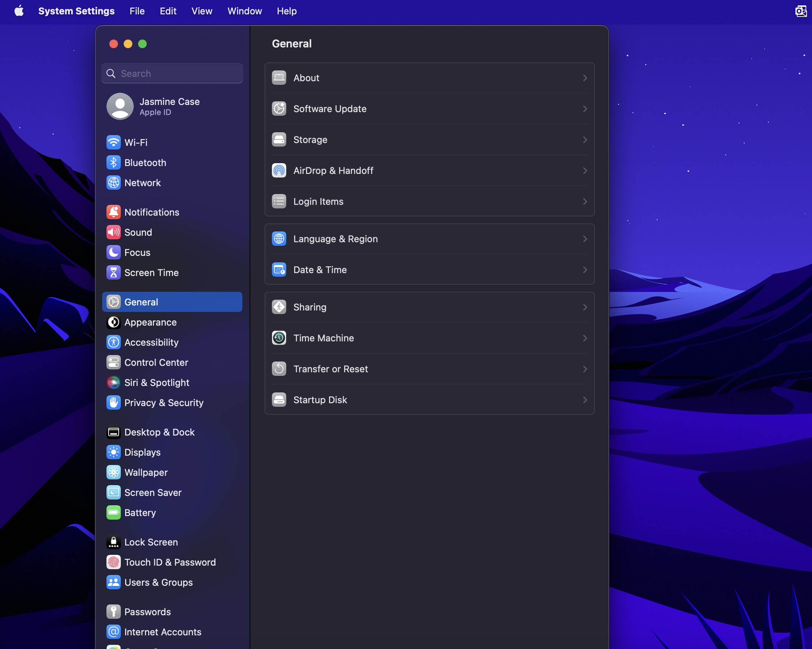
Task: Click into the Search field
Action: point(172,73)
